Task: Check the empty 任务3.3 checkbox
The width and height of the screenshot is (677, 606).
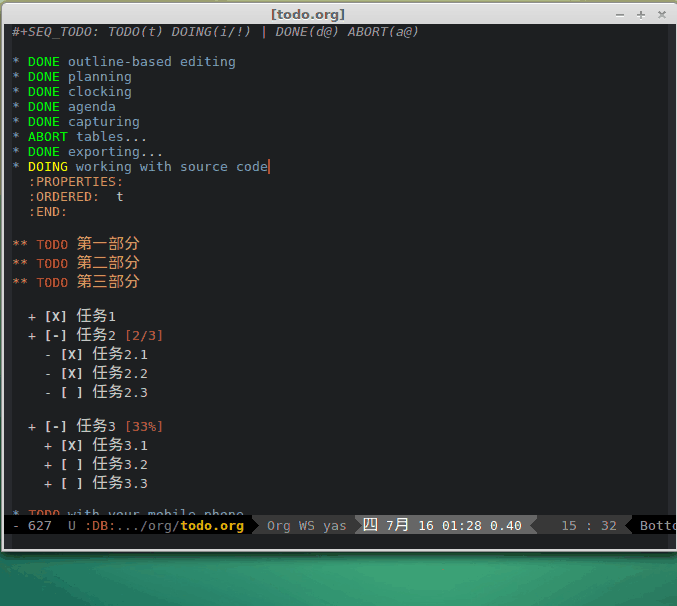Action: point(72,483)
